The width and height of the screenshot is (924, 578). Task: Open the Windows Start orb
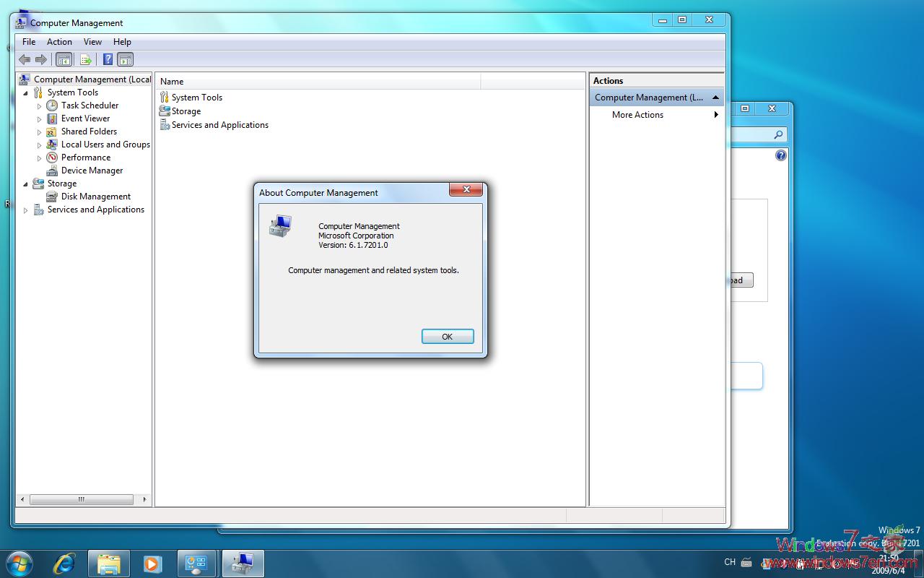point(19,564)
